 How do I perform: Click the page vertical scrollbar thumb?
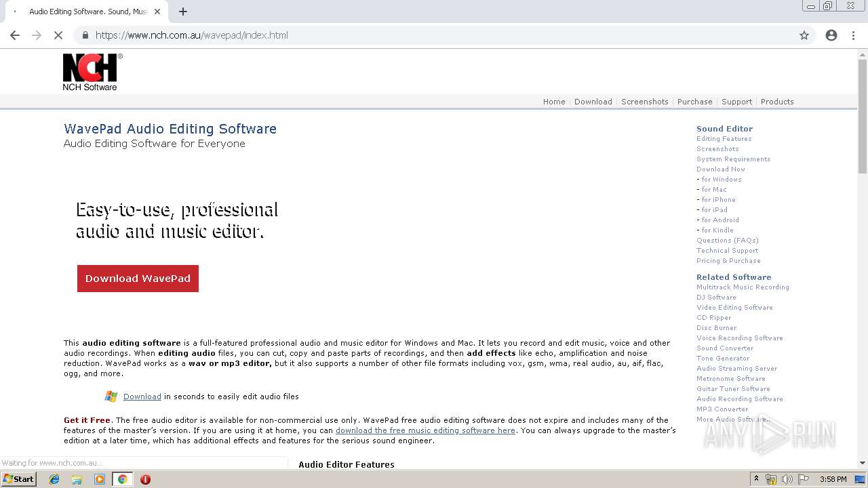(863, 117)
